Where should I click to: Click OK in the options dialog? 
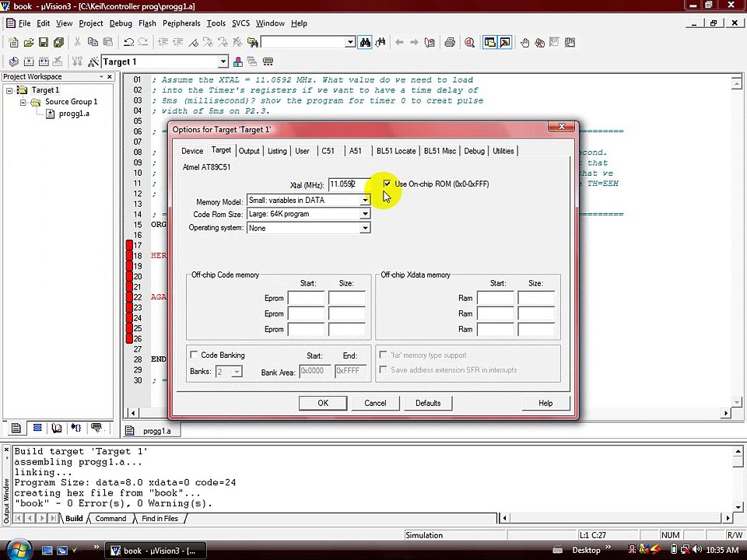pyautogui.click(x=323, y=403)
